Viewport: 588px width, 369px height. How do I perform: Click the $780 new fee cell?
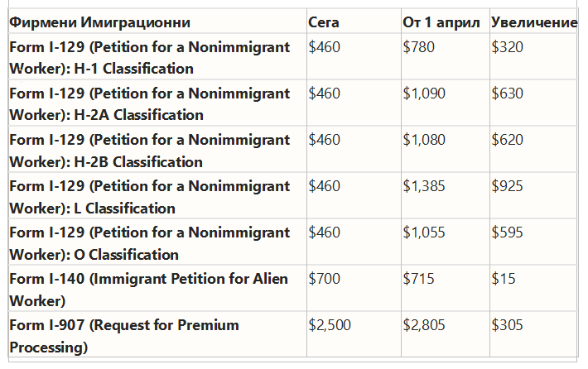[445, 56]
